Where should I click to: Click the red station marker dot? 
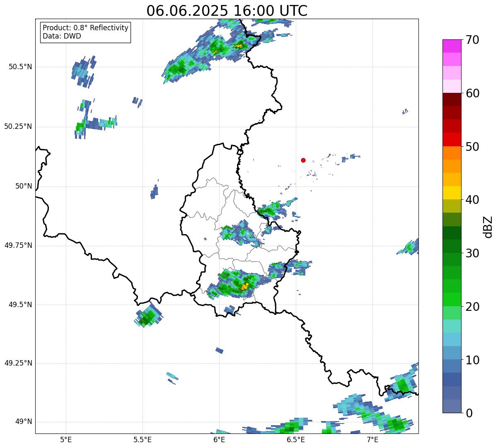[x=303, y=160]
